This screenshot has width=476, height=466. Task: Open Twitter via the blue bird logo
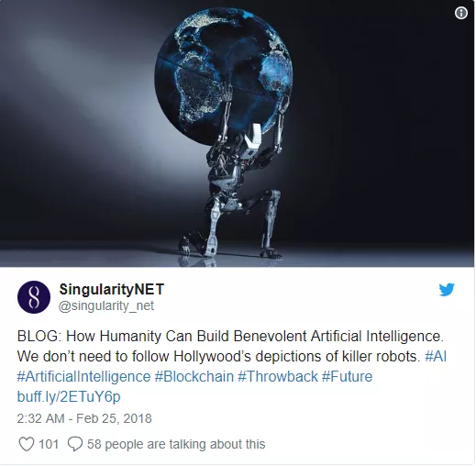click(x=447, y=290)
